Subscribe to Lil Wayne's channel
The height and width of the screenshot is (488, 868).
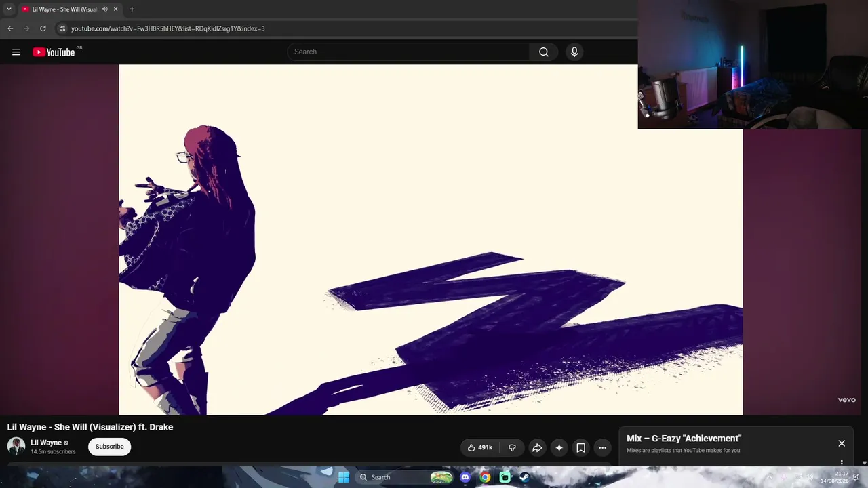coord(109,447)
